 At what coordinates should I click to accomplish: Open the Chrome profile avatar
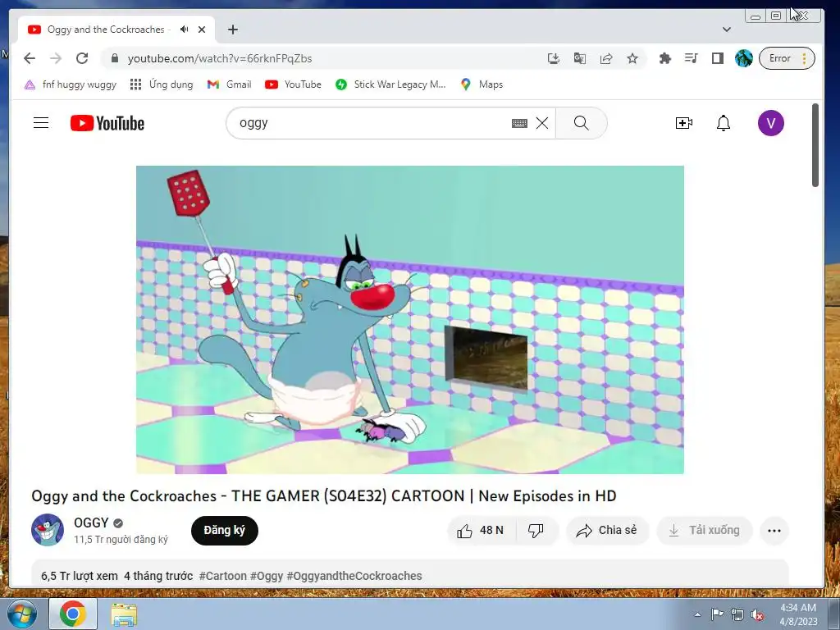point(743,58)
